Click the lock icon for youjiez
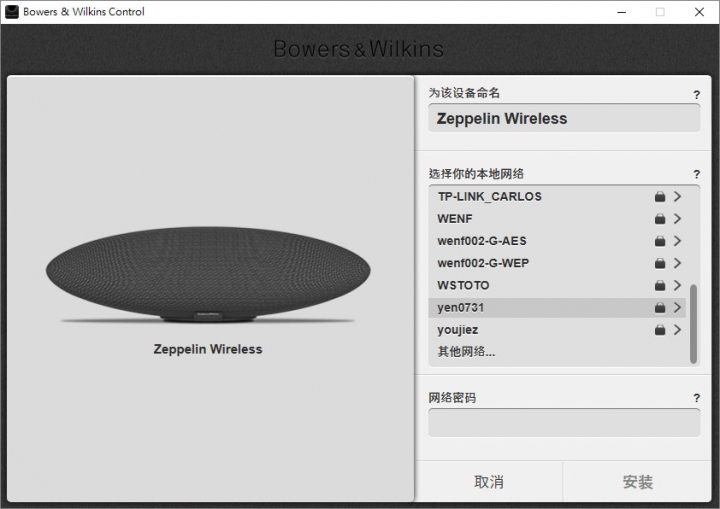Viewport: 720px width, 509px height. click(x=660, y=329)
